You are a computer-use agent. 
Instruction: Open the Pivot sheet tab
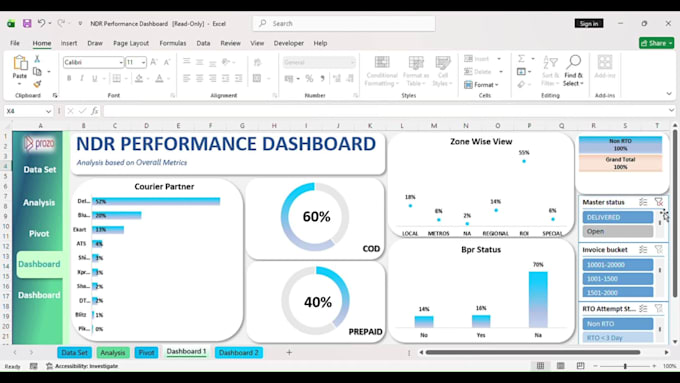[x=146, y=353]
